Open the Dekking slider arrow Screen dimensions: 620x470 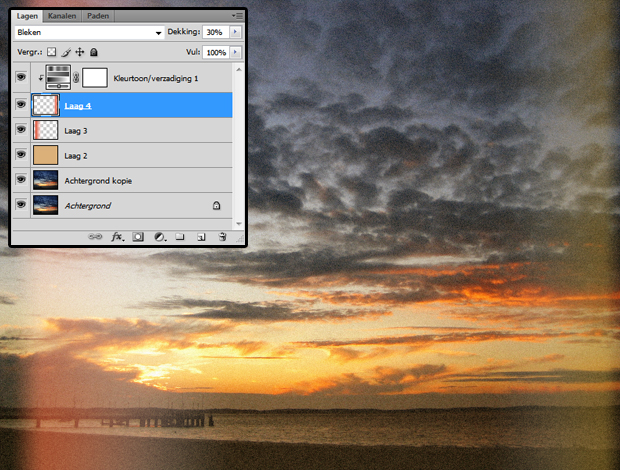pos(235,32)
